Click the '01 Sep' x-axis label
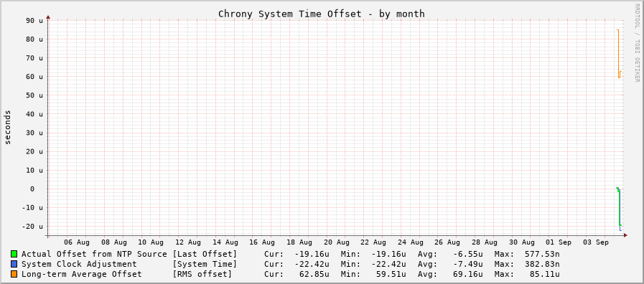 pyautogui.click(x=559, y=242)
